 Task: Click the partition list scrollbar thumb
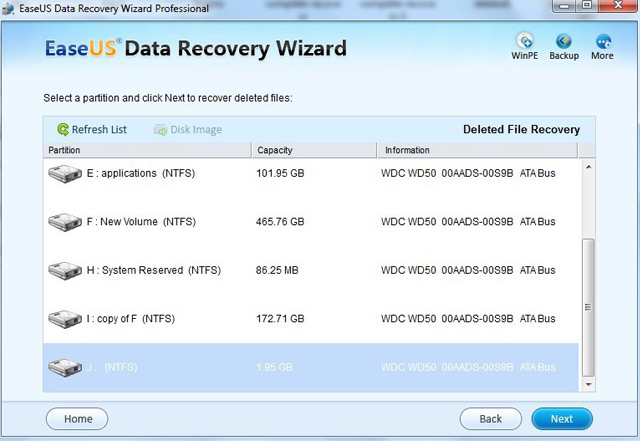[588, 307]
